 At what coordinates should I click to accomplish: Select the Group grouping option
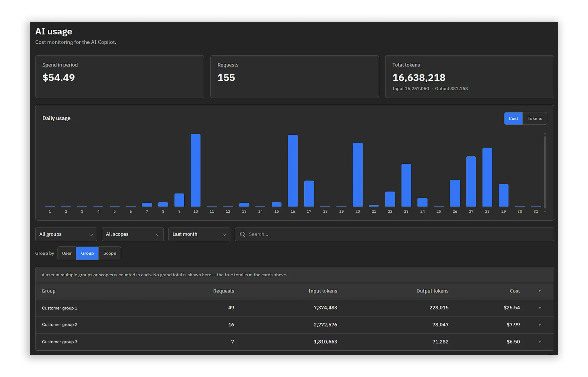coord(87,253)
